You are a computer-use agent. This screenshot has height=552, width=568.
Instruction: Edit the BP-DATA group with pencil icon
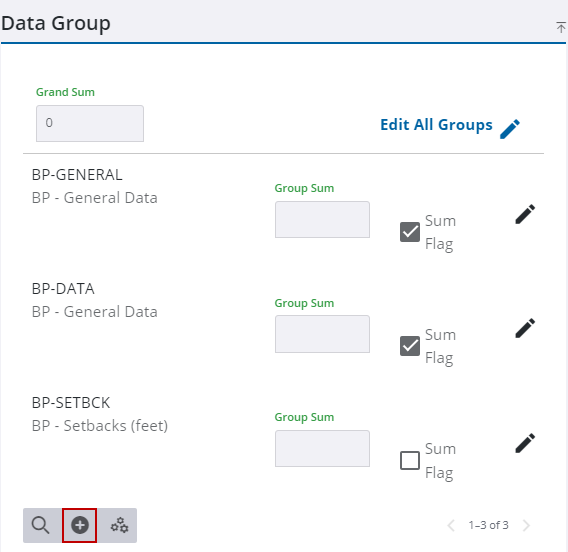pos(525,329)
